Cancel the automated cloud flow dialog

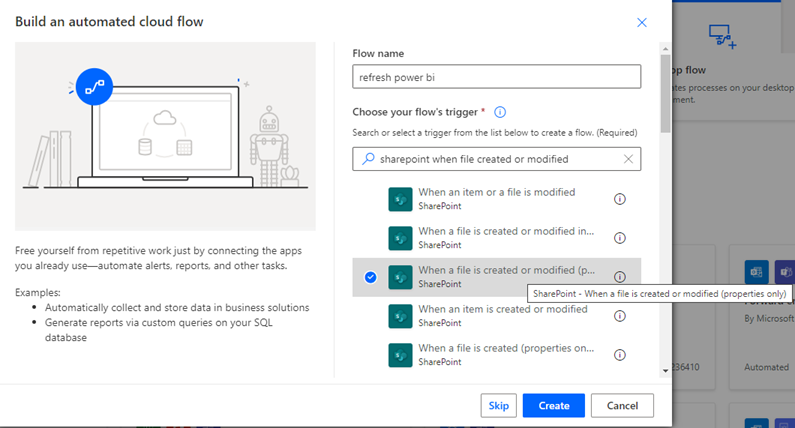point(621,405)
